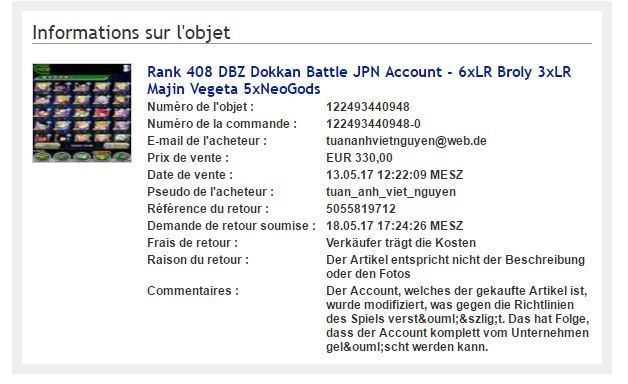Click return reason text 'Der Artikel entspricht nicht'
This screenshot has height=384, width=628.
click(x=455, y=267)
